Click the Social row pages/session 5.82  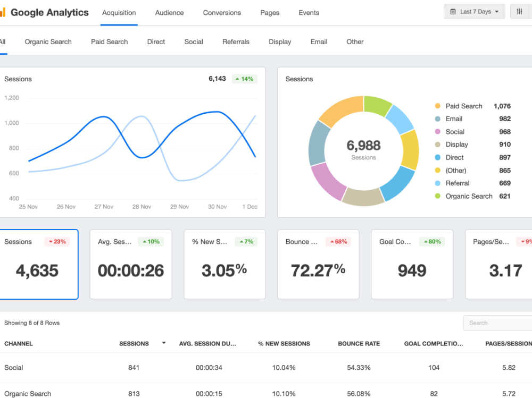click(x=509, y=368)
